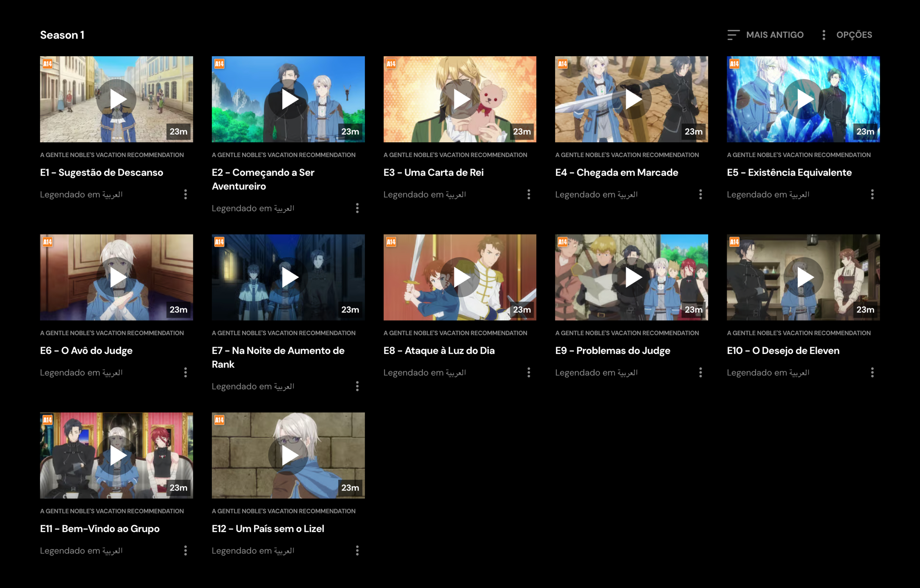This screenshot has height=588, width=920.
Task: Open episode title E9 – Problemas do Judge
Action: coord(613,351)
